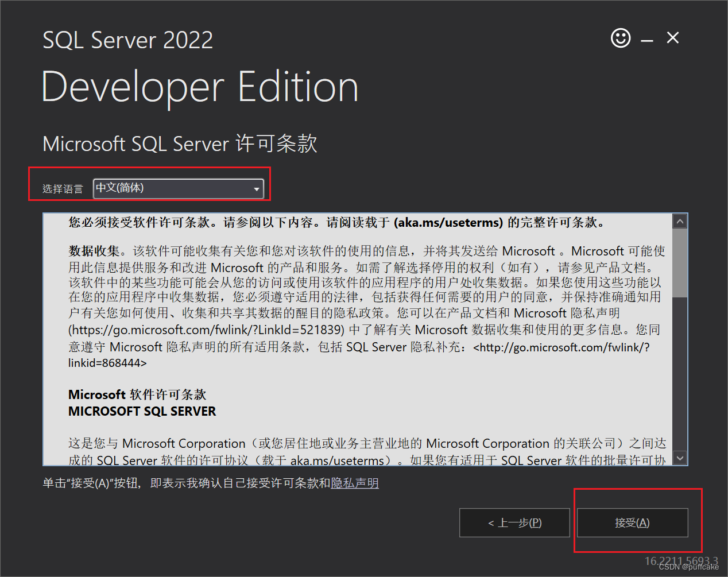Viewport: 728px width, 577px height.
Task: Click the smiley feedback icon
Action: [621, 38]
